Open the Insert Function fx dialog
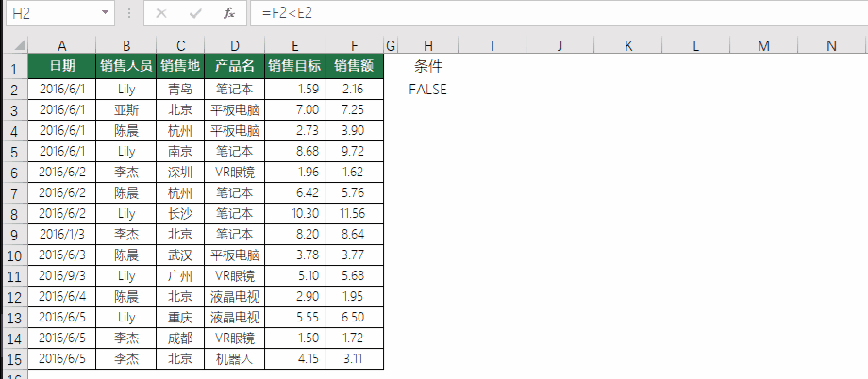The width and height of the screenshot is (868, 379). pyautogui.click(x=229, y=13)
